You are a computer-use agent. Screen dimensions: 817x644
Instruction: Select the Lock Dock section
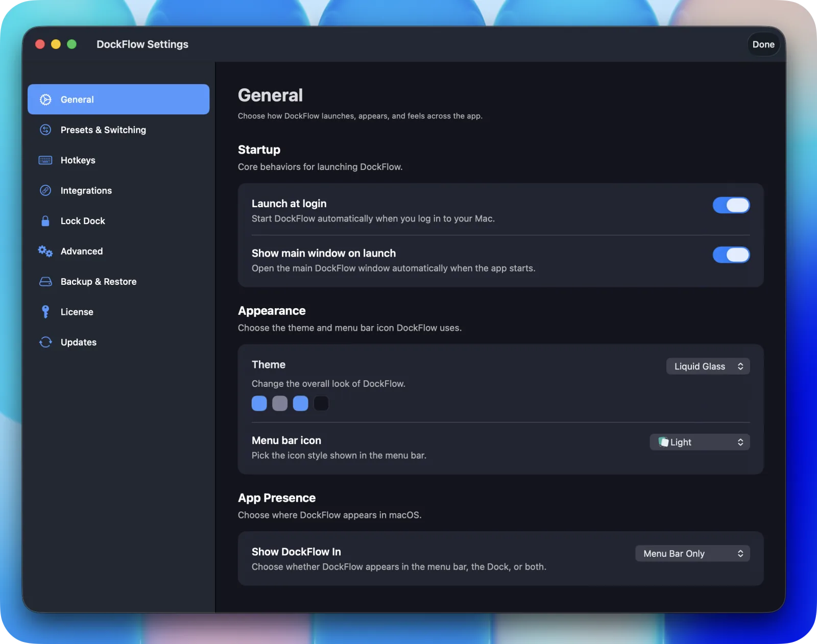click(x=118, y=221)
